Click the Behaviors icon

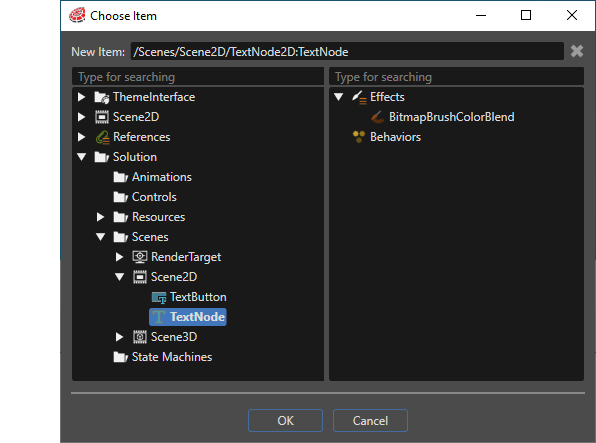click(358, 137)
